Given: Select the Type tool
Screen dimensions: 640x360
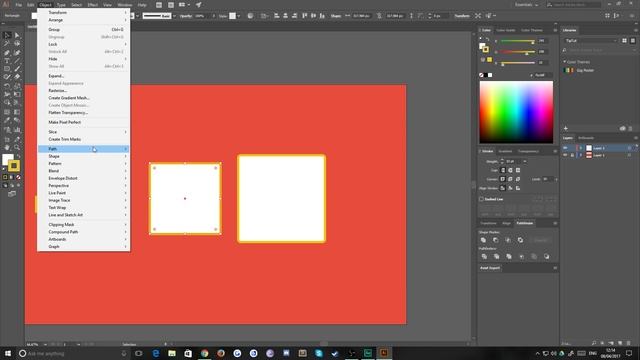Looking at the screenshot, I should tap(7, 61).
